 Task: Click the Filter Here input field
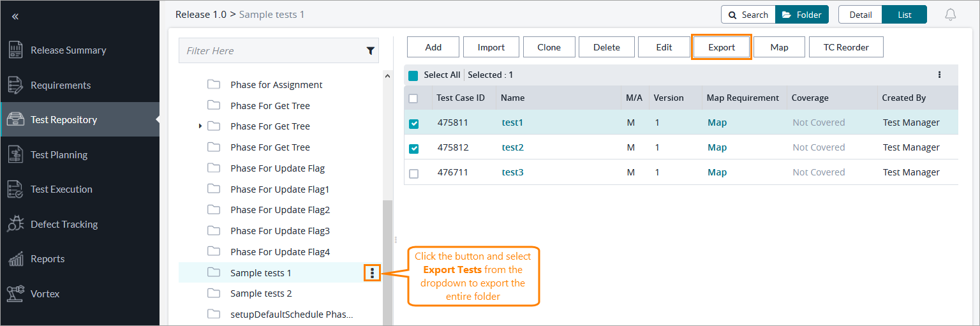[271, 51]
